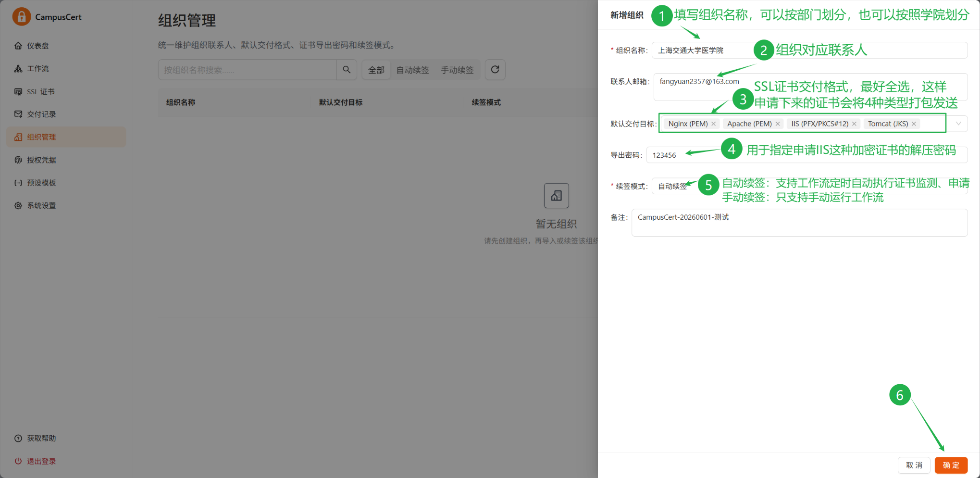Click the brackets icon beside 预设模板
Screen dimensions: 980x478
coord(18,183)
